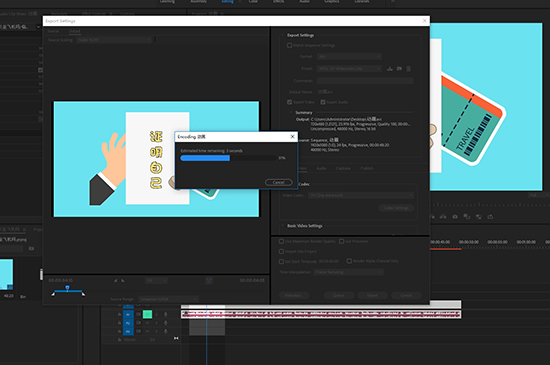Enable Use Maximum Render Quality
The image size is (550, 365).
click(x=281, y=241)
